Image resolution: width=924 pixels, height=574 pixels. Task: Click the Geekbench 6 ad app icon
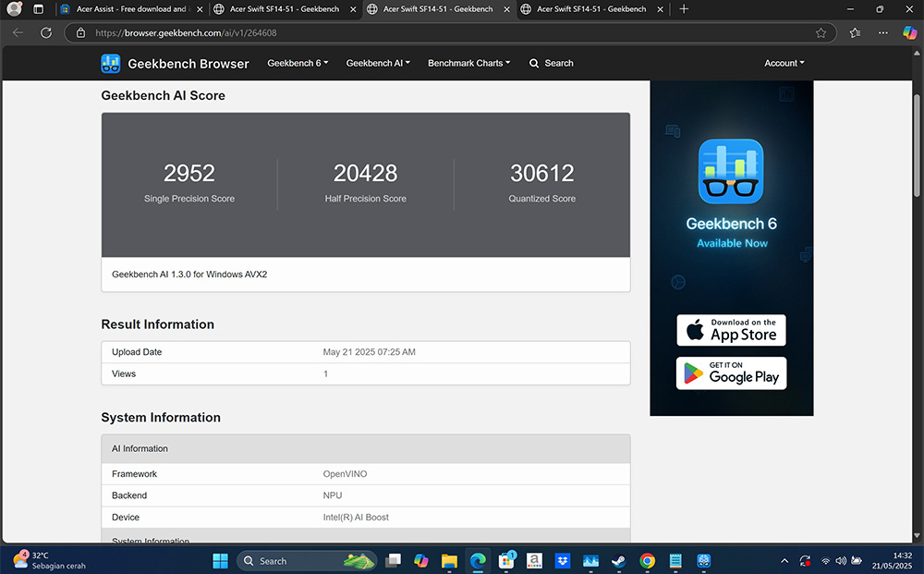pyautogui.click(x=731, y=172)
